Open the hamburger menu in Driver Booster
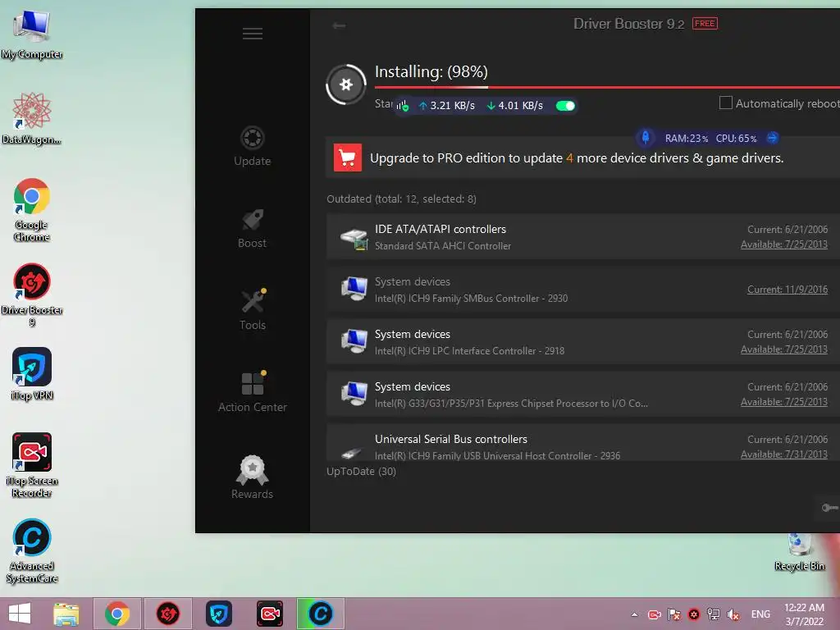The width and height of the screenshot is (840, 630). tap(253, 34)
